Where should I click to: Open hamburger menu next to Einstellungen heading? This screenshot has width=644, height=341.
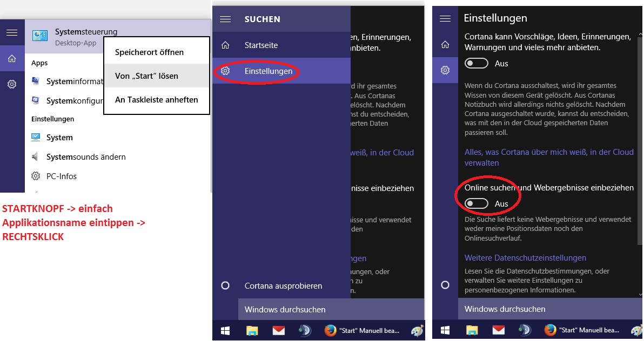pos(445,18)
